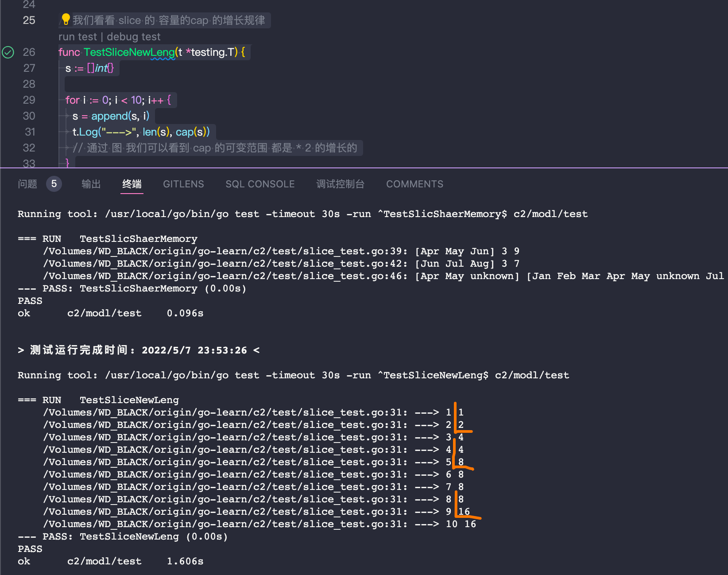Show the COMMENTS panel tab
The height and width of the screenshot is (575, 728).
pos(414,184)
